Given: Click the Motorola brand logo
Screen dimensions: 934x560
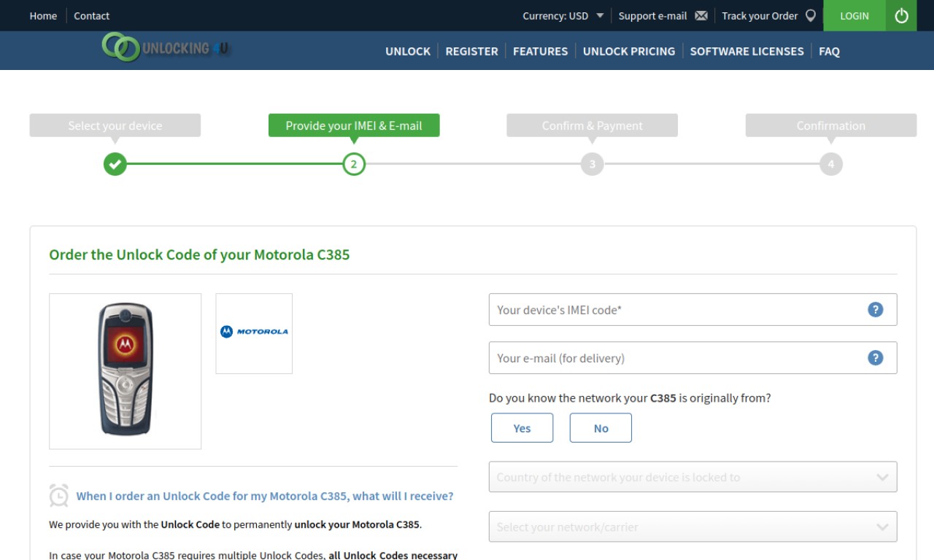Looking at the screenshot, I should (x=254, y=332).
